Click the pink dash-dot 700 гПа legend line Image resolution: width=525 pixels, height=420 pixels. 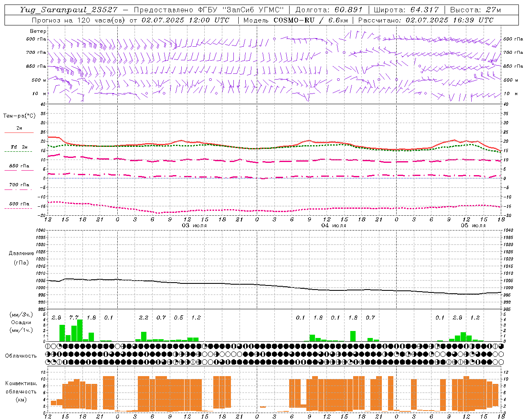[19, 189]
